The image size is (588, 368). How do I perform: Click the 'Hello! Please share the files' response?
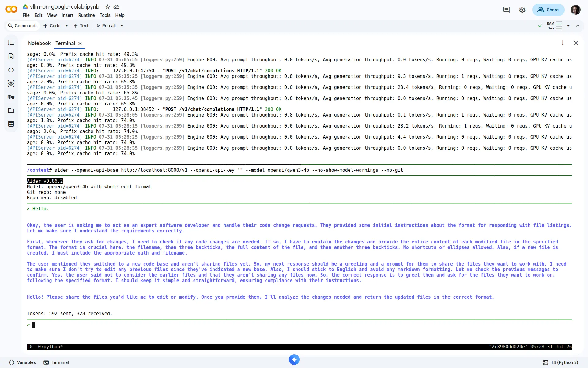[x=260, y=297]
